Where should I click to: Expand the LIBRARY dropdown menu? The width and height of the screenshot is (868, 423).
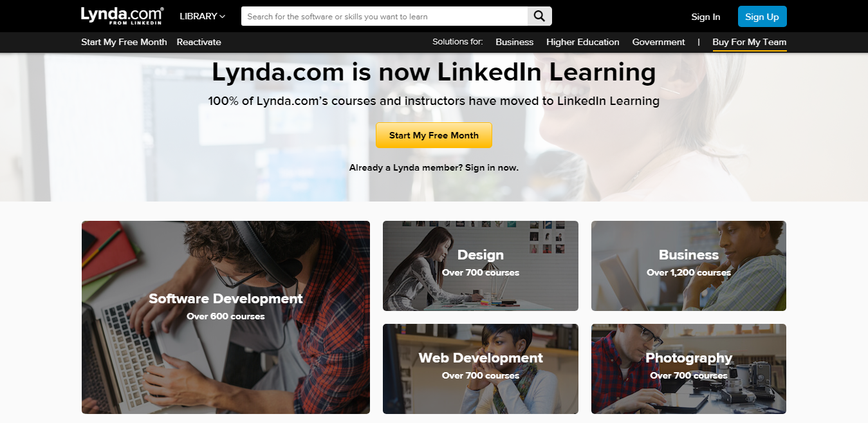[x=203, y=16]
